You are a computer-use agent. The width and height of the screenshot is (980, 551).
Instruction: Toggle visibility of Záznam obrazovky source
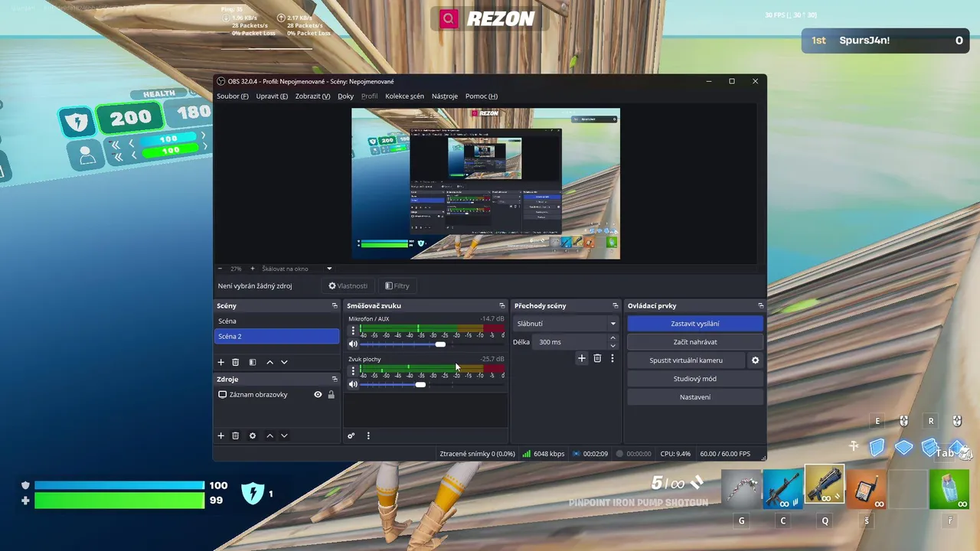(318, 395)
